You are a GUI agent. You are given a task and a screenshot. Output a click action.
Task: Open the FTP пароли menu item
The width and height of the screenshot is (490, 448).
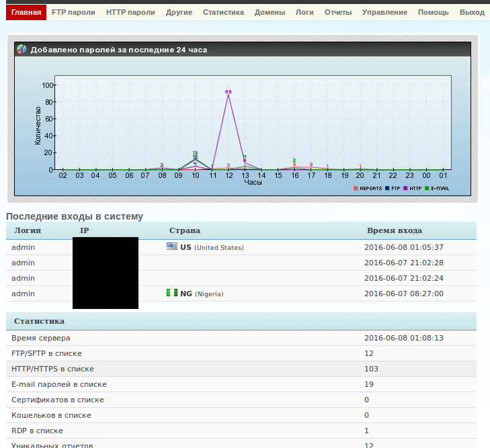73,13
